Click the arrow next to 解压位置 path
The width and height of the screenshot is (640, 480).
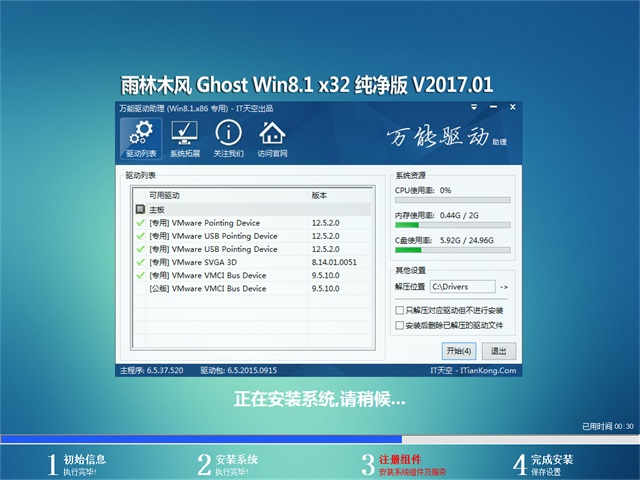(504, 287)
